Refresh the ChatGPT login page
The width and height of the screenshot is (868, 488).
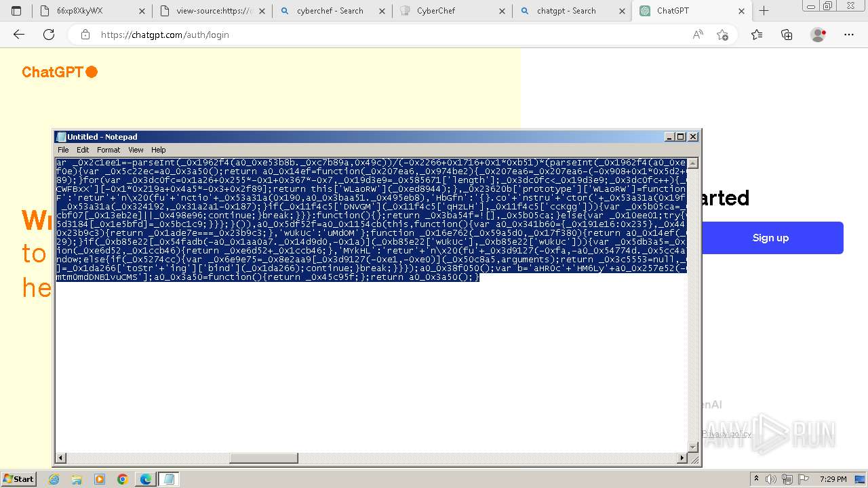(x=49, y=35)
